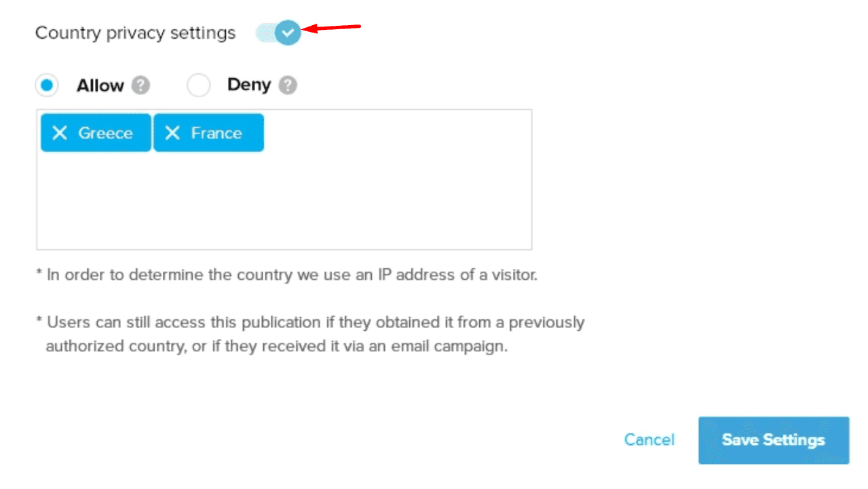Click the Greece country tag name
The image size is (868, 489).
[105, 133]
